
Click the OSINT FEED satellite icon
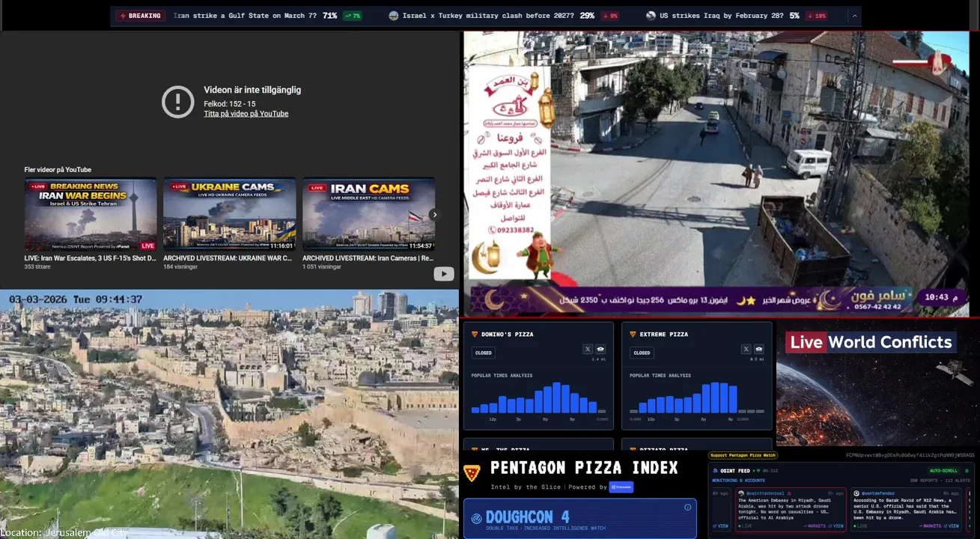click(x=715, y=471)
